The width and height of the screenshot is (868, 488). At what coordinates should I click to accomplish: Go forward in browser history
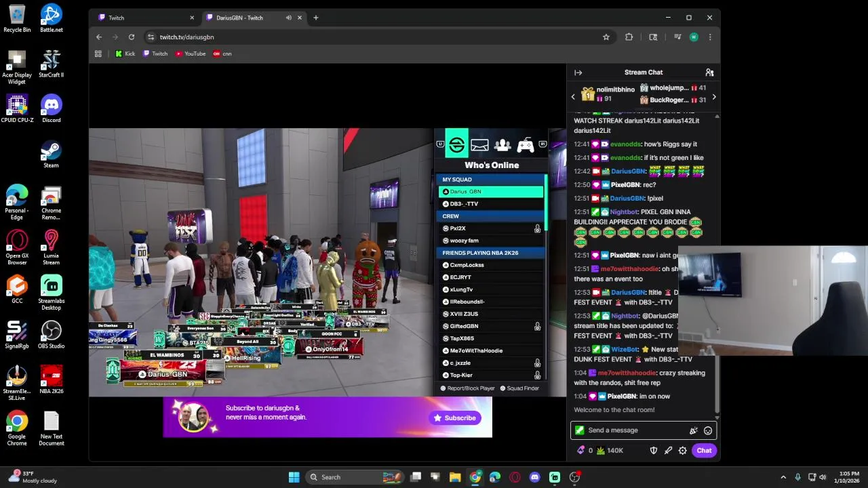115,37
